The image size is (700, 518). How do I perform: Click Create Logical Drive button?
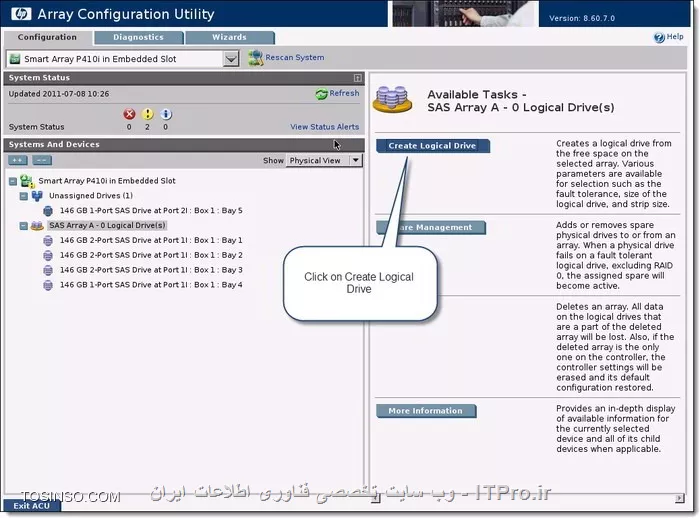point(433,146)
